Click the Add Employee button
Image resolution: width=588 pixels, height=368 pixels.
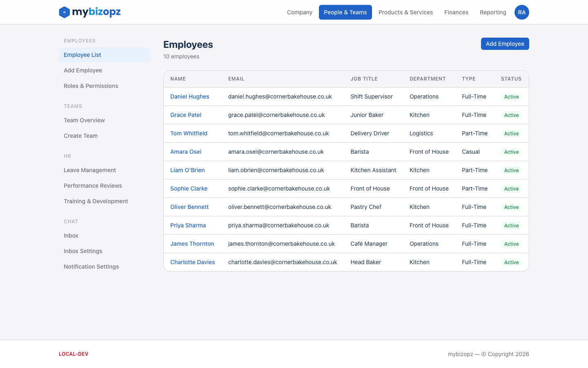tap(505, 44)
